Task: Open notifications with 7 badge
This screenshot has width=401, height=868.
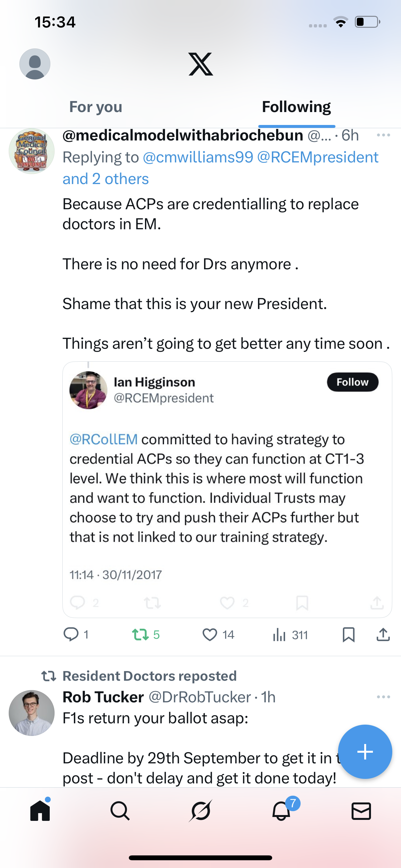Action: (x=281, y=811)
